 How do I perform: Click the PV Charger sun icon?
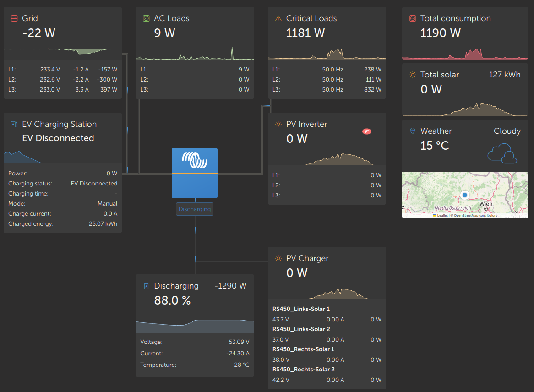click(x=278, y=258)
